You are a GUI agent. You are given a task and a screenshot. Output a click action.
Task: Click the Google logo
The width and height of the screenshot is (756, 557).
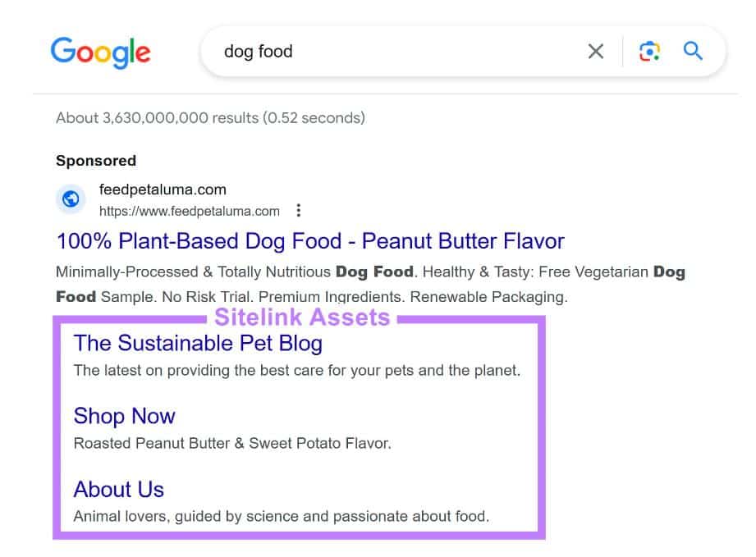coord(101,52)
